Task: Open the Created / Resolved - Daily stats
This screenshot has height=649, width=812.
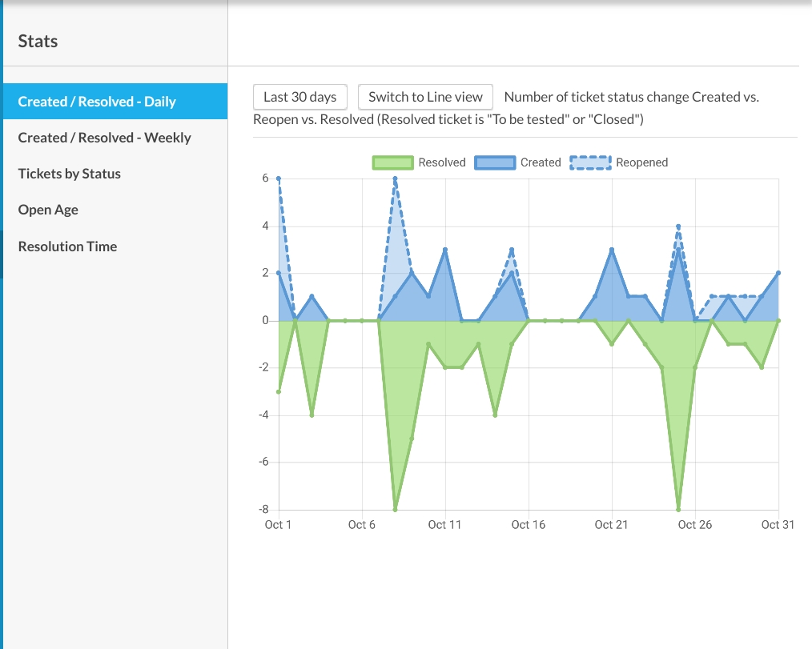Action: click(97, 102)
